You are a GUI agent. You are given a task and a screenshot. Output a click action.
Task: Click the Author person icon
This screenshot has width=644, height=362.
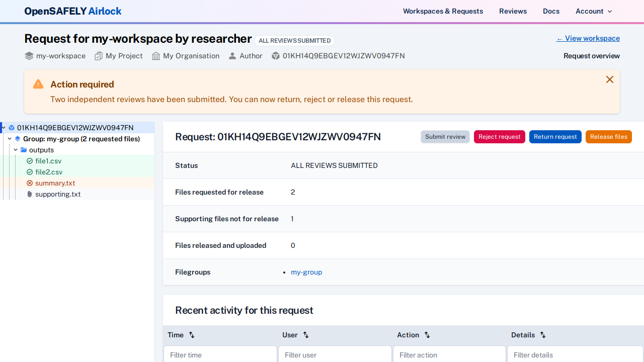point(232,56)
